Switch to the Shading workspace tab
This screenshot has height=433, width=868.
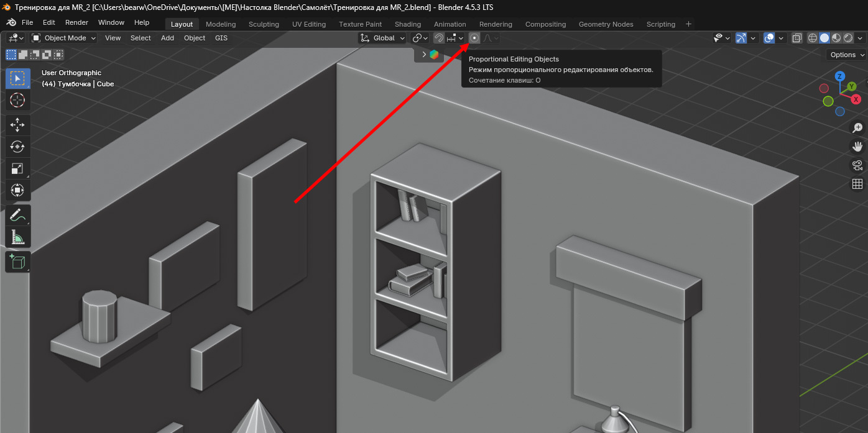tap(407, 24)
